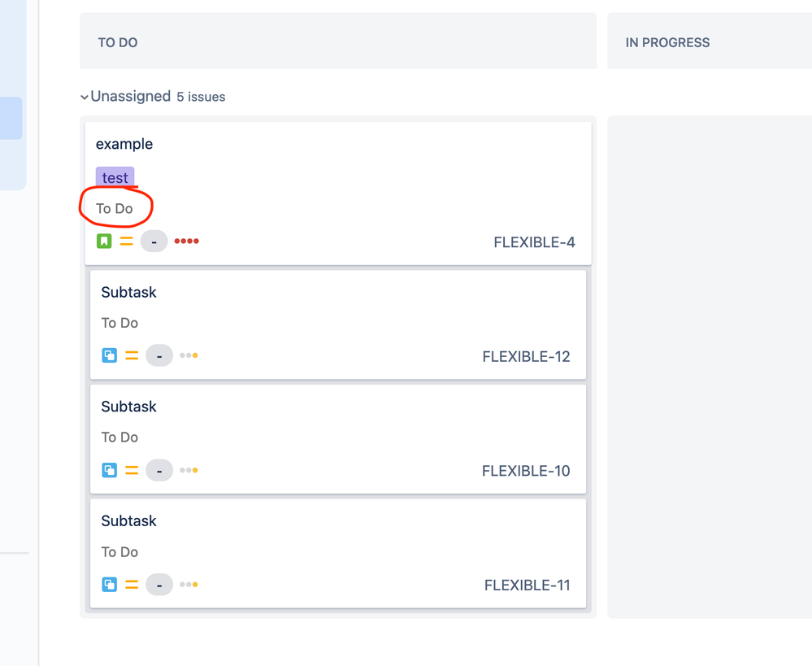Click the Subtask type icon on FLEXIBLE-12

pos(109,355)
